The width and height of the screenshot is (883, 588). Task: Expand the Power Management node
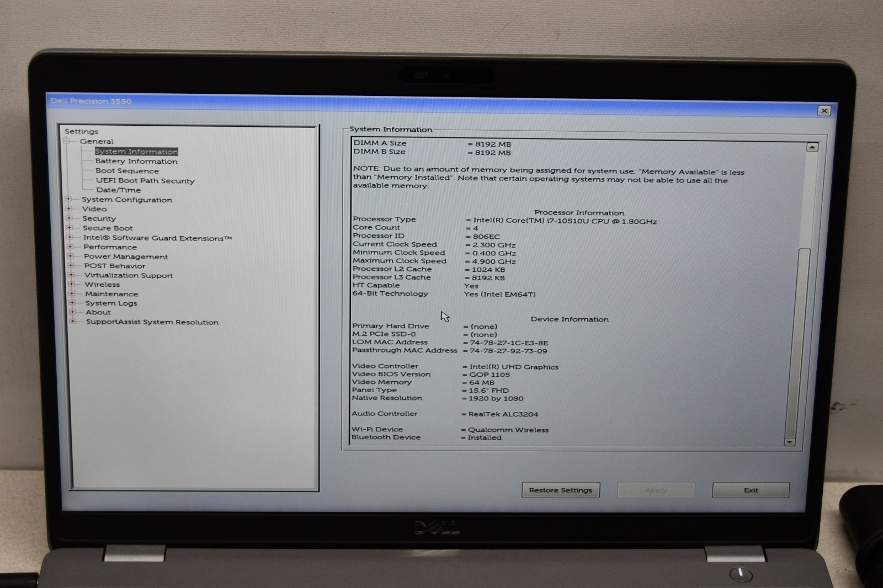[x=70, y=256]
